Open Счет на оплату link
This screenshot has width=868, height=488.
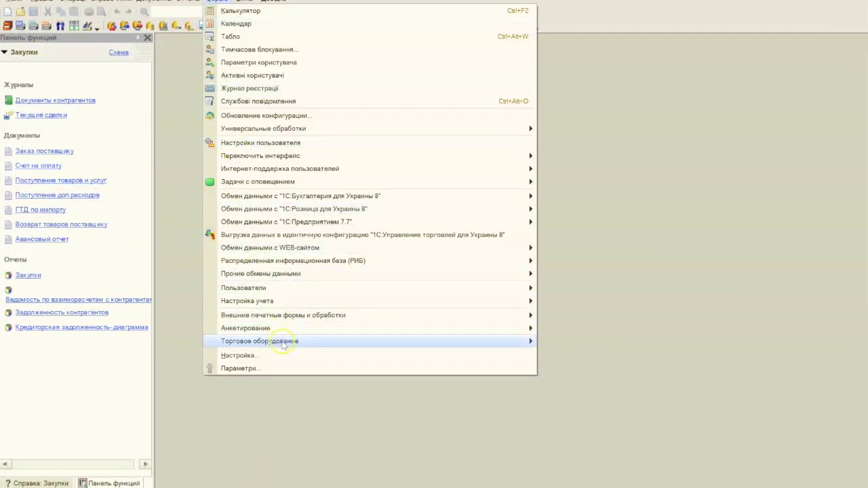point(39,166)
